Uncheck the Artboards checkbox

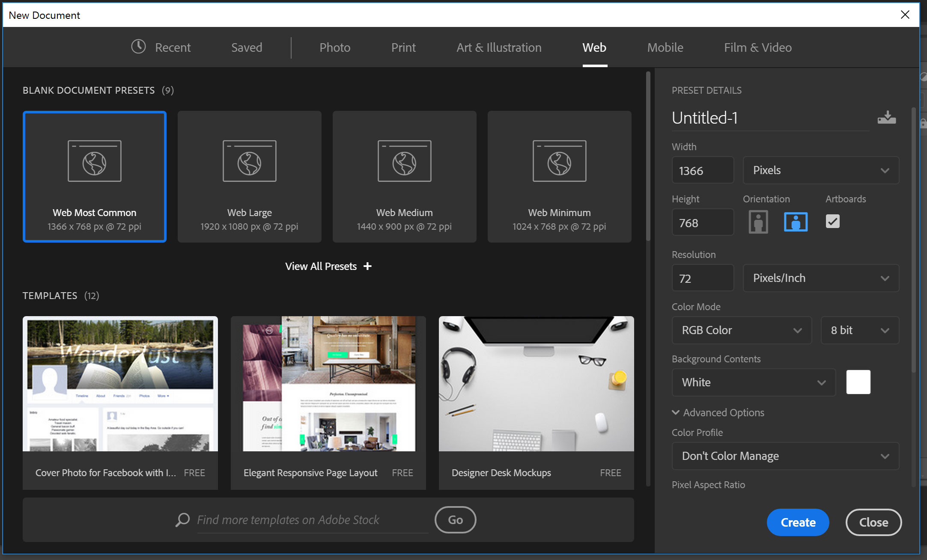click(x=832, y=221)
